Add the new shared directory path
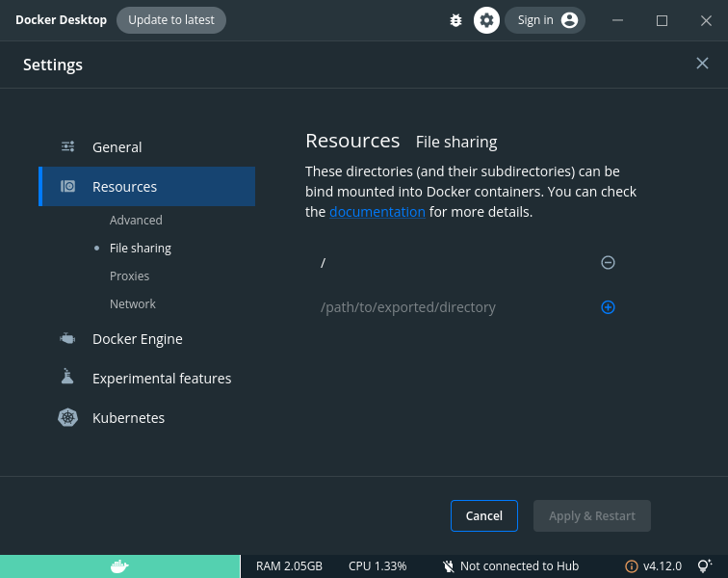Image resolution: width=728 pixels, height=578 pixels. [608, 307]
